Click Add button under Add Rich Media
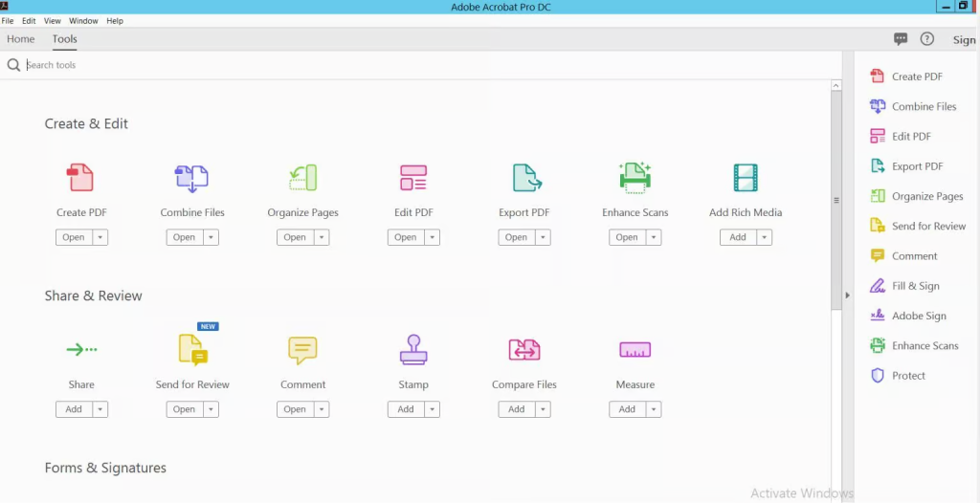This screenshot has width=980, height=503. tap(738, 237)
